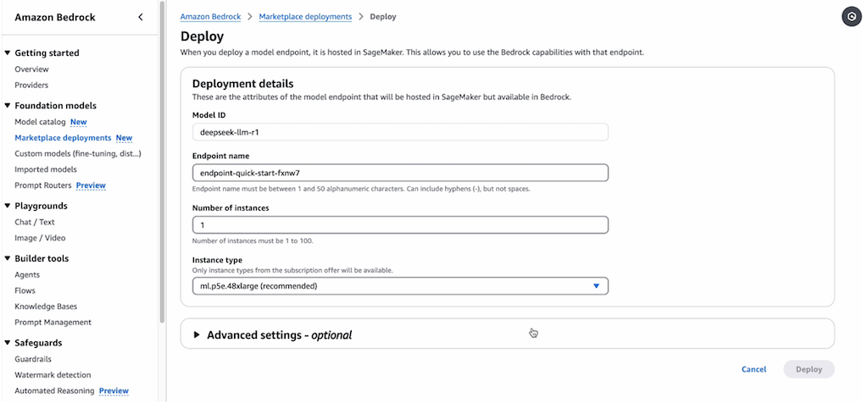Open Automated Reasoning
Viewport: 868px width, 403px height.
(x=55, y=391)
